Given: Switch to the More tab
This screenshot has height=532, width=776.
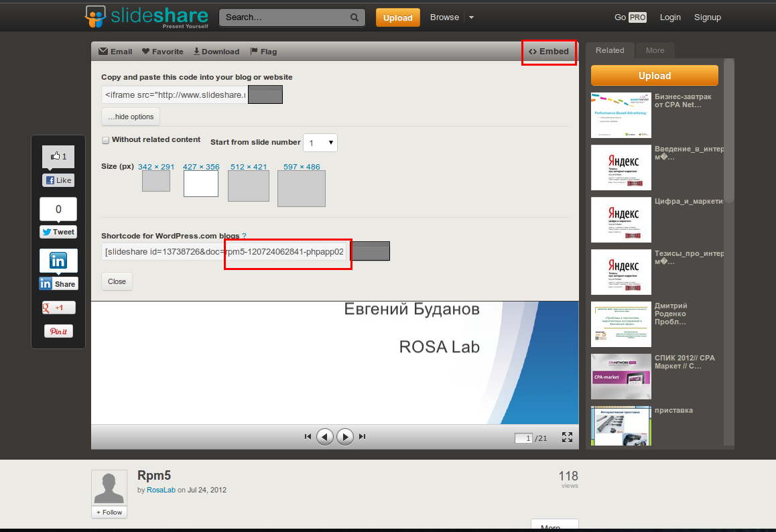Looking at the screenshot, I should click(655, 50).
